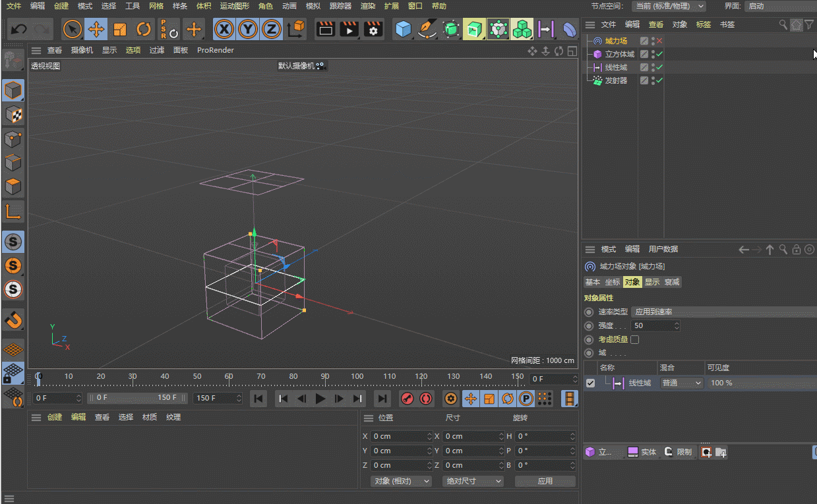Enable the 域力场 red X toggle

659,41
